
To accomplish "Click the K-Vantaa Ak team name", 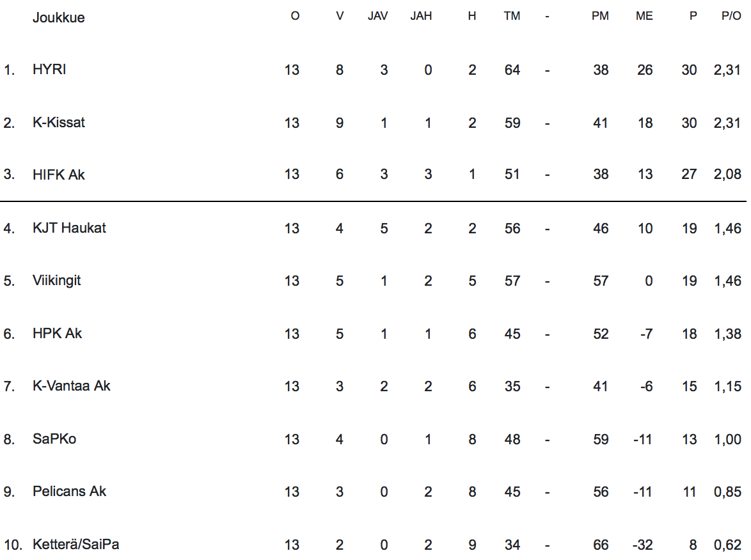I will [72, 386].
